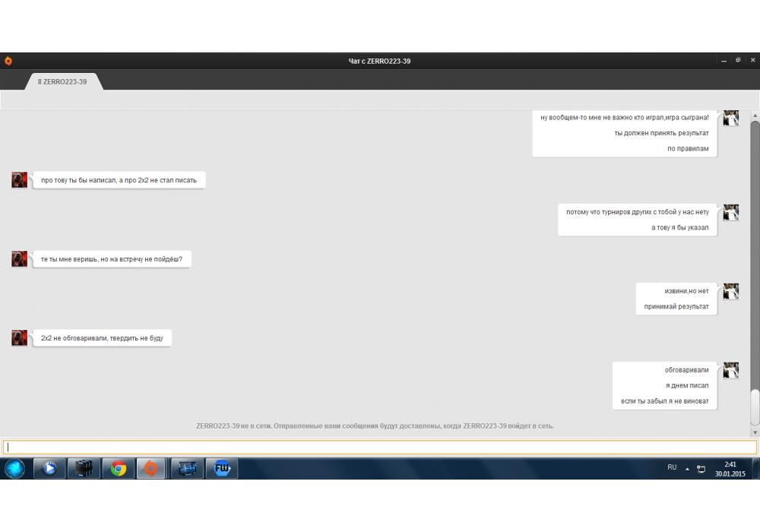Open the media player from the taskbar
The image size is (760, 532).
pyautogui.click(x=49, y=468)
